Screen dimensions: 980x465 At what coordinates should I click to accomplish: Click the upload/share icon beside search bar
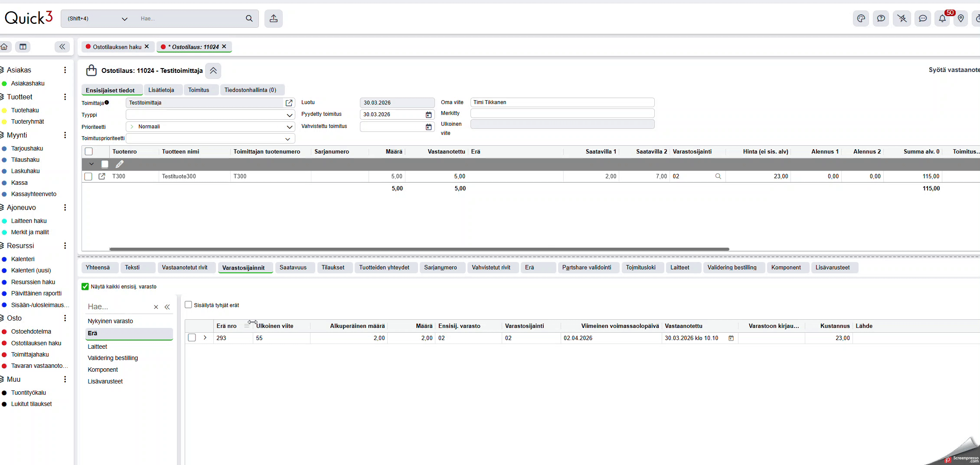(x=274, y=18)
